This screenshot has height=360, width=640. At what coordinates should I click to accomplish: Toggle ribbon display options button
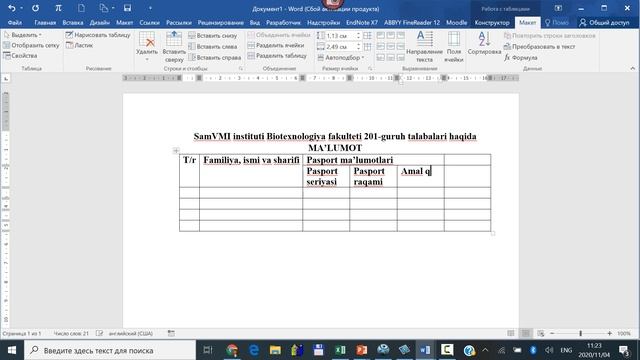click(558, 8)
